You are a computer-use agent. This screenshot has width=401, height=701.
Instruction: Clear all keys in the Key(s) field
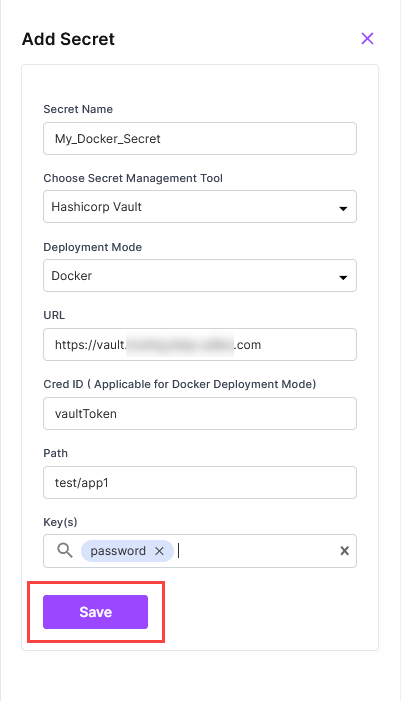[344, 551]
